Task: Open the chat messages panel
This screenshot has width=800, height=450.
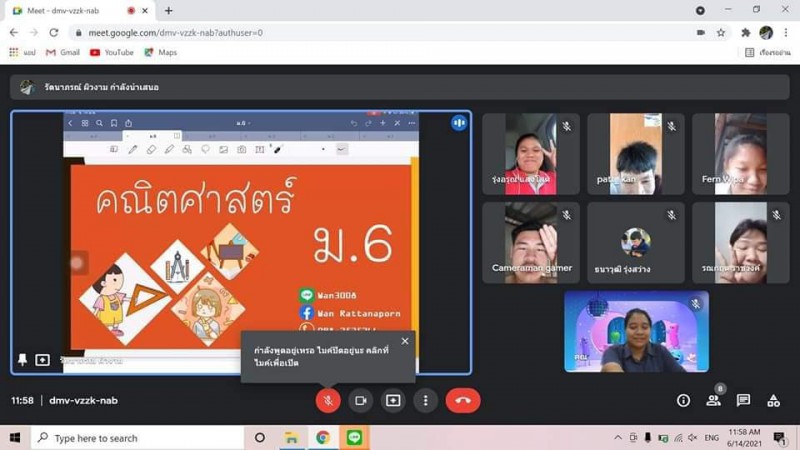Action: [743, 400]
